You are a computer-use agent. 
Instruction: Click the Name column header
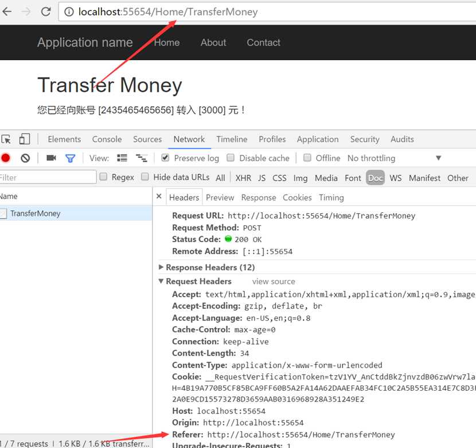coord(76,196)
